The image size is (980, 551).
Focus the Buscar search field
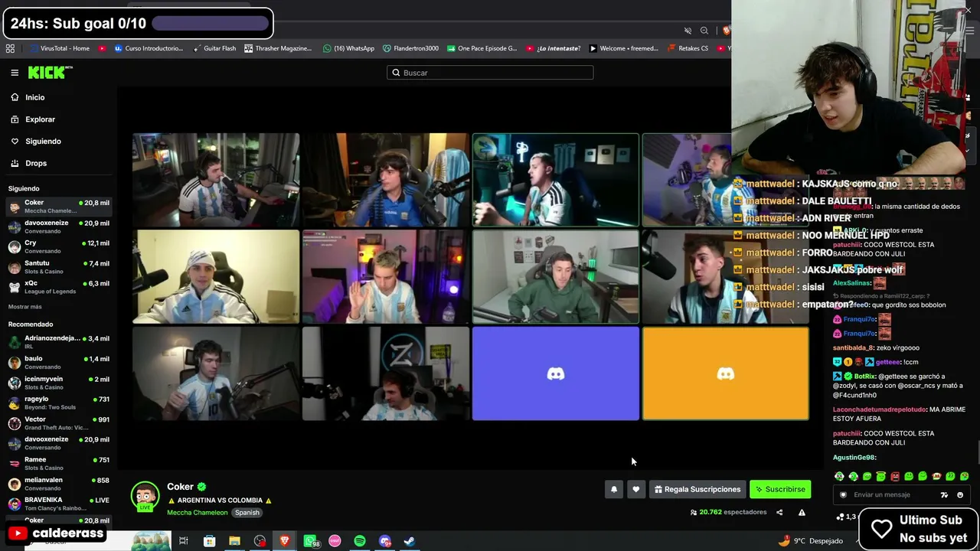pyautogui.click(x=490, y=73)
